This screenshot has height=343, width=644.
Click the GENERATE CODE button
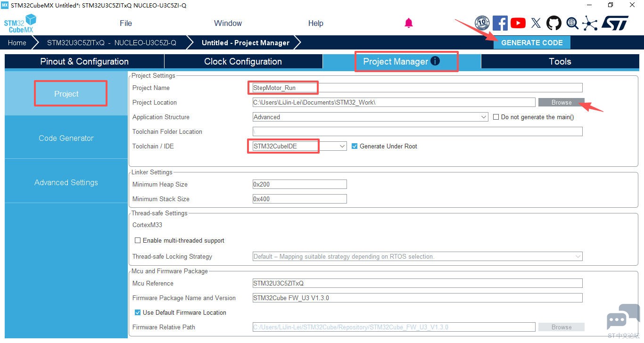pos(532,42)
